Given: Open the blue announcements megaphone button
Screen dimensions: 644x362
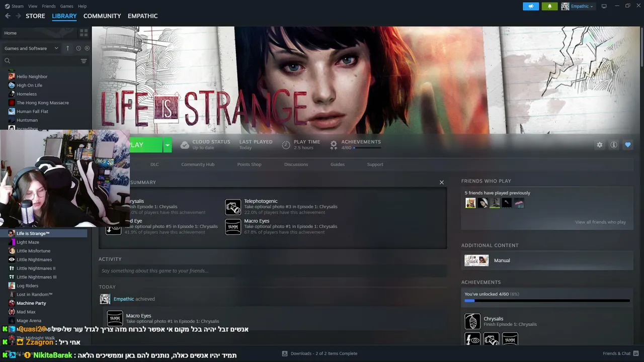Looking at the screenshot, I should 531,6.
